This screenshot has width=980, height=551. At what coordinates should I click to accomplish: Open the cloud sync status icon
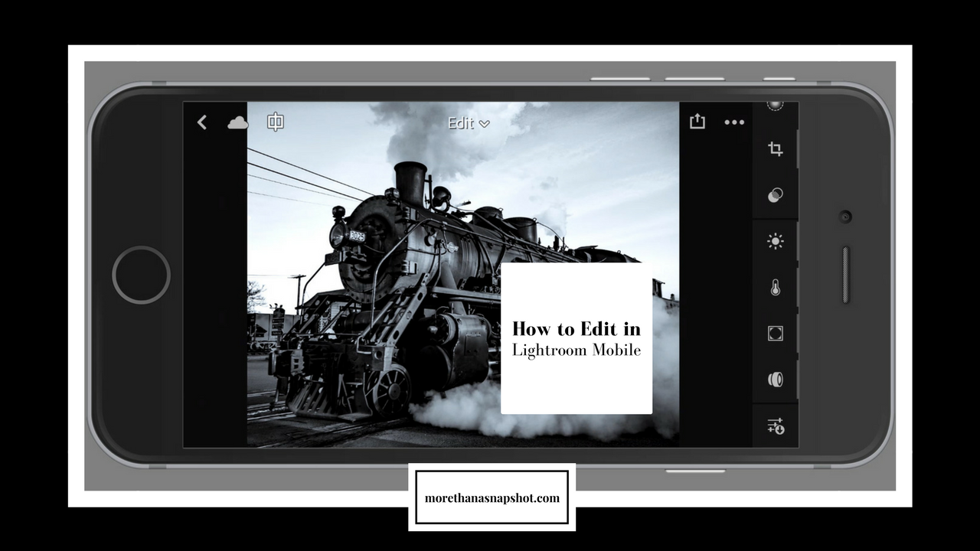237,122
